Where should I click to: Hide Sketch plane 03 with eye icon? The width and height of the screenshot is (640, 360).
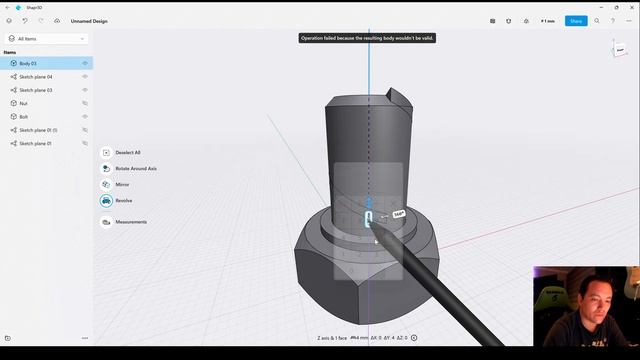click(85, 90)
